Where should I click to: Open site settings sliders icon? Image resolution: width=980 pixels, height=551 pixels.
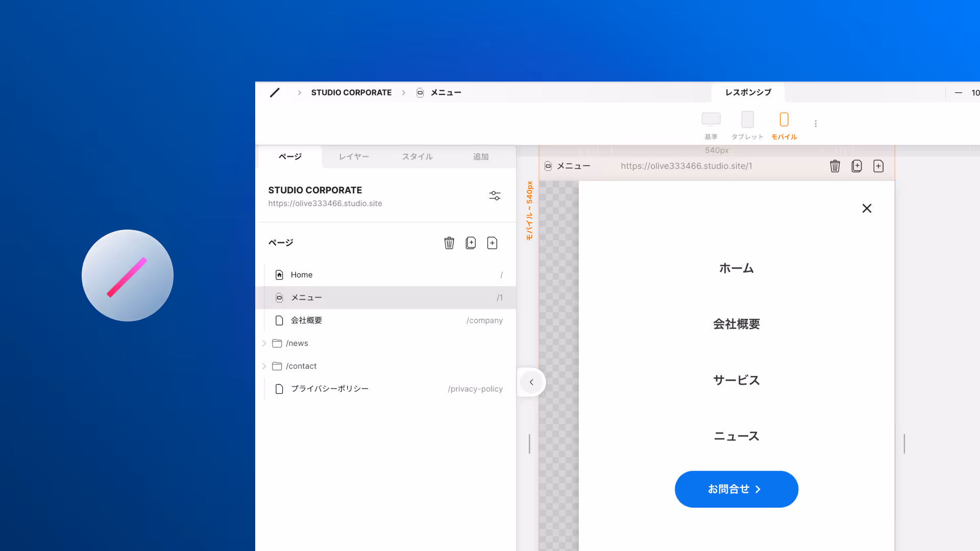495,196
